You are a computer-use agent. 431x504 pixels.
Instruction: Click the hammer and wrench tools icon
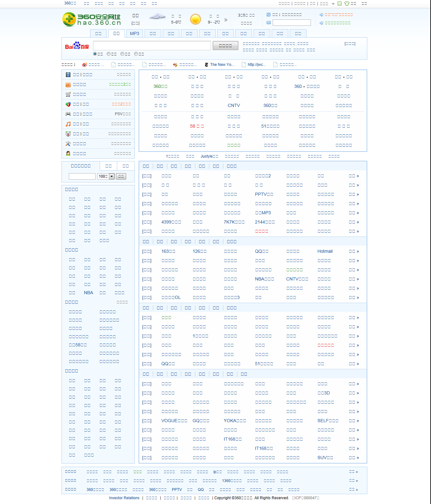68,144
